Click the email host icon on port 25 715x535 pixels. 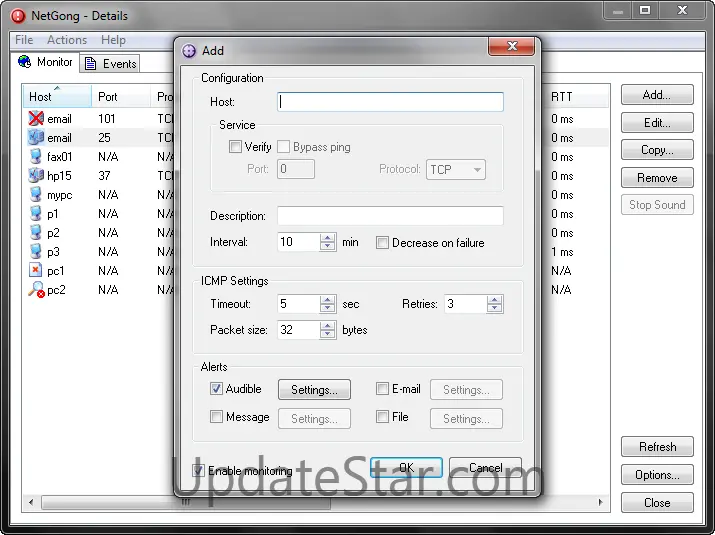click(36, 137)
